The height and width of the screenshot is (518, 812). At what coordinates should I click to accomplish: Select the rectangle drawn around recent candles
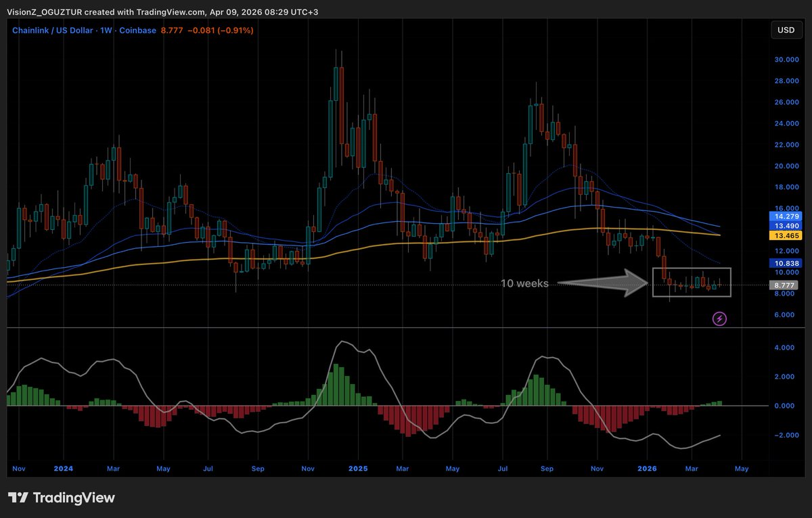click(692, 270)
